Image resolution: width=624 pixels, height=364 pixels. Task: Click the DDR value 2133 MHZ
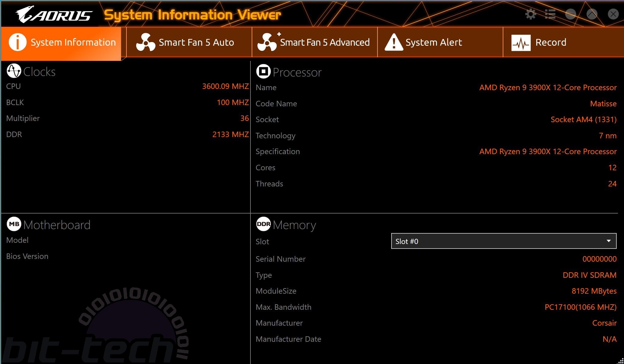pos(231,134)
